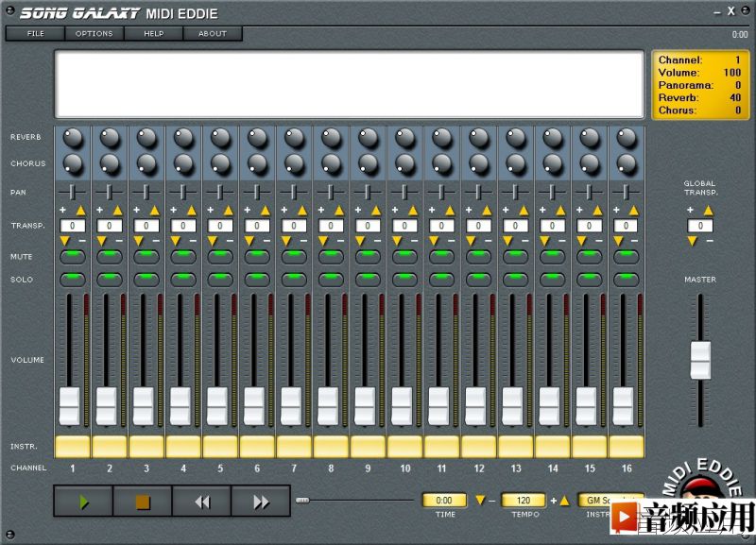756x545 pixels.
Task: Click the global transpose down arrow
Action: pos(693,241)
